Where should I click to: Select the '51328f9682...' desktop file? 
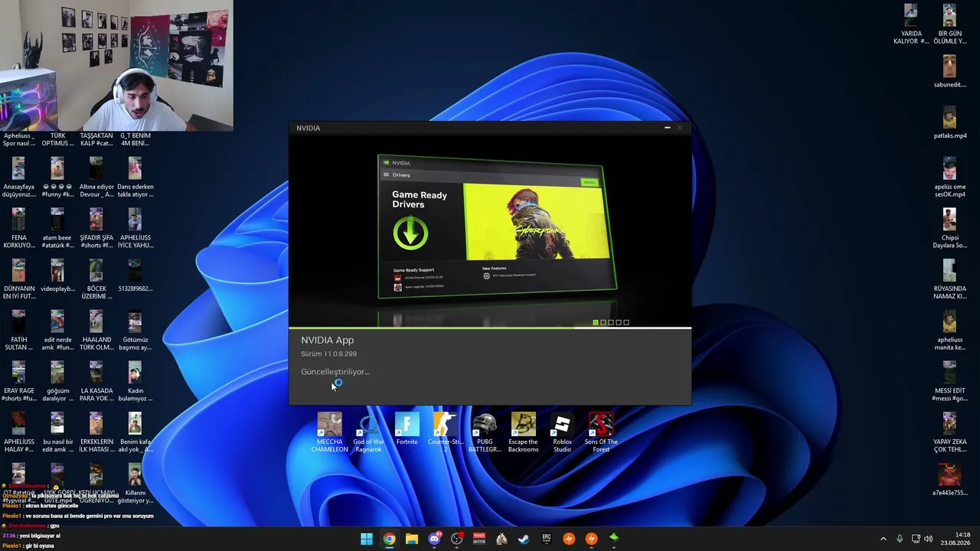coord(136,275)
